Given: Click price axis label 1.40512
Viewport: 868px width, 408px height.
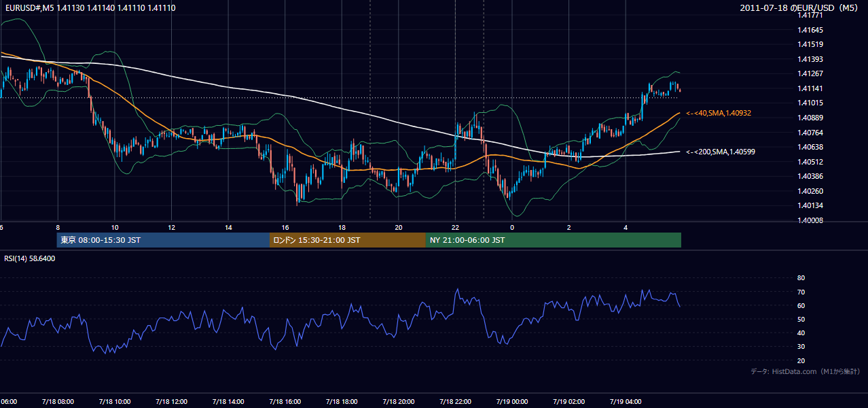Looking at the screenshot, I should pos(811,161).
